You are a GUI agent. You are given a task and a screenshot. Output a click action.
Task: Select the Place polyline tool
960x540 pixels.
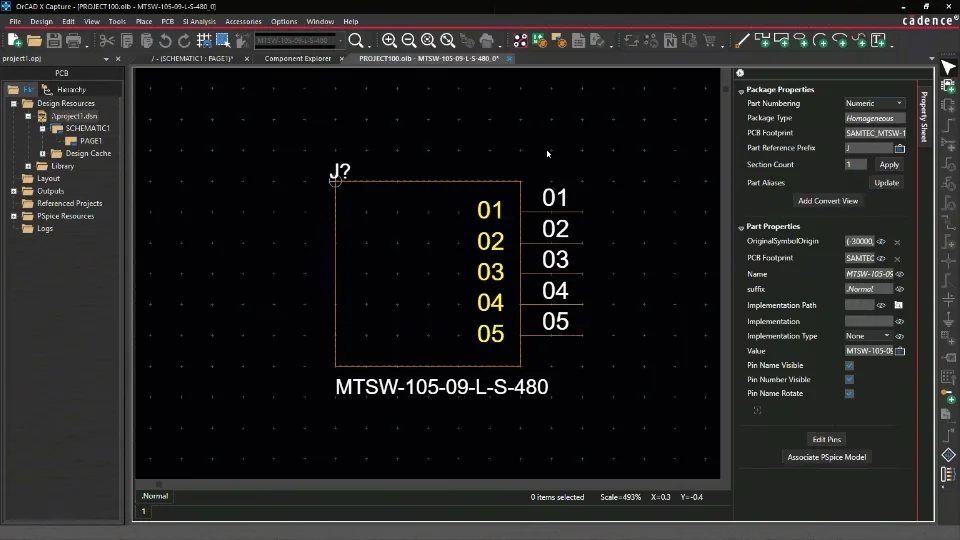762,41
